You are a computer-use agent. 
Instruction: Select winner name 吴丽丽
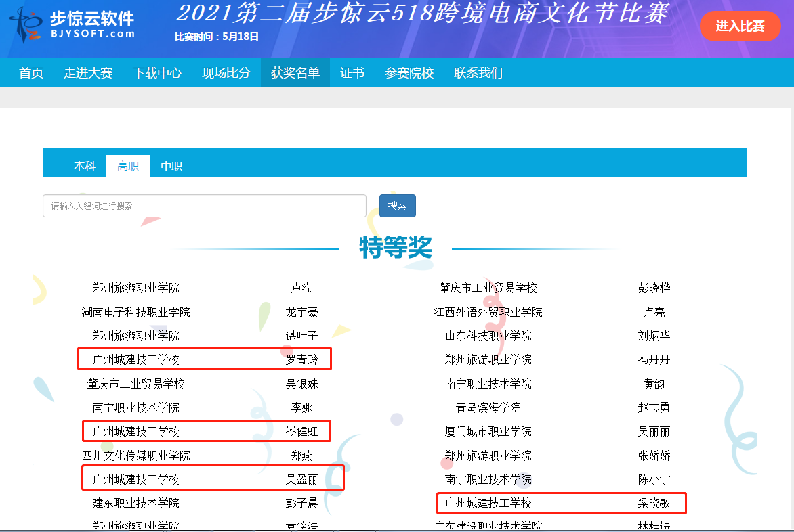pos(654,431)
